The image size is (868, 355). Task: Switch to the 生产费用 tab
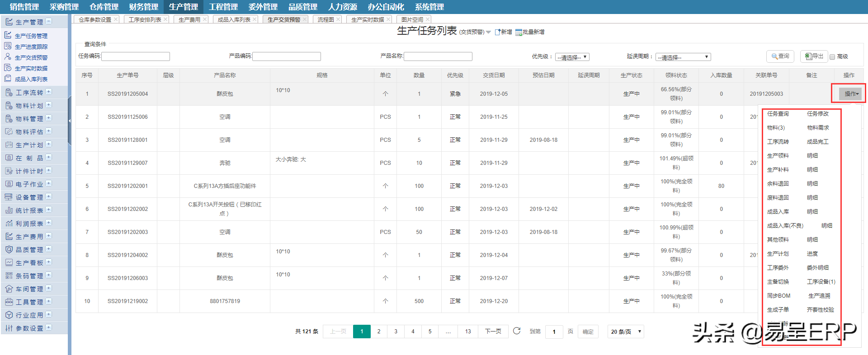click(x=189, y=19)
